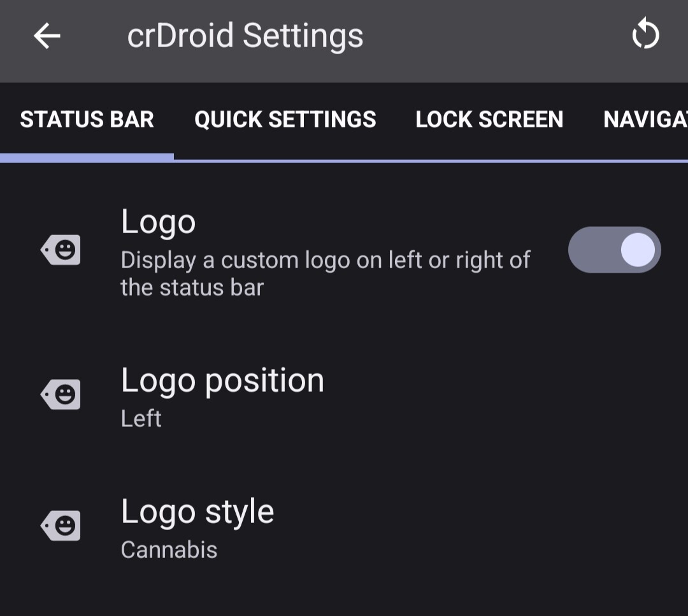Toggle the Logo switch off
This screenshot has height=616, width=688.
(x=614, y=250)
